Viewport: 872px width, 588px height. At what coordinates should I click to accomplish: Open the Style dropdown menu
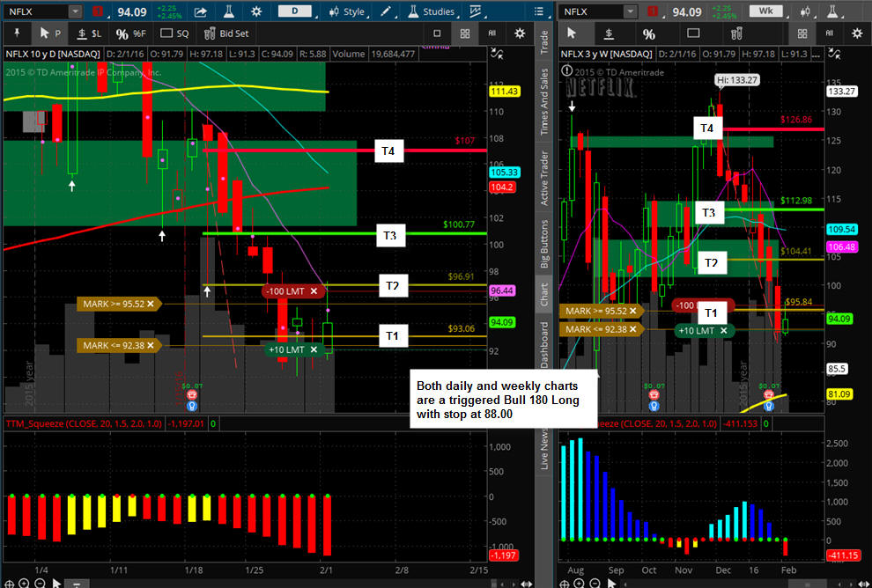click(346, 11)
